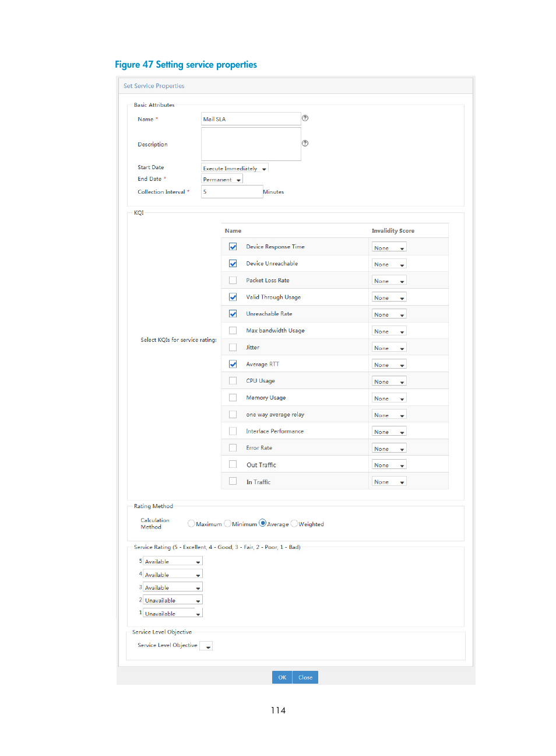The width and height of the screenshot is (556, 756).
Task: Open the End Date Permanent dropdown
Action: [x=222, y=179]
